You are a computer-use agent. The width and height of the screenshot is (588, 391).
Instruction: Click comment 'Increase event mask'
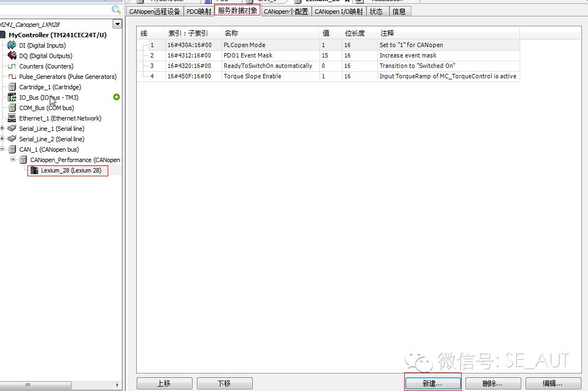click(408, 55)
